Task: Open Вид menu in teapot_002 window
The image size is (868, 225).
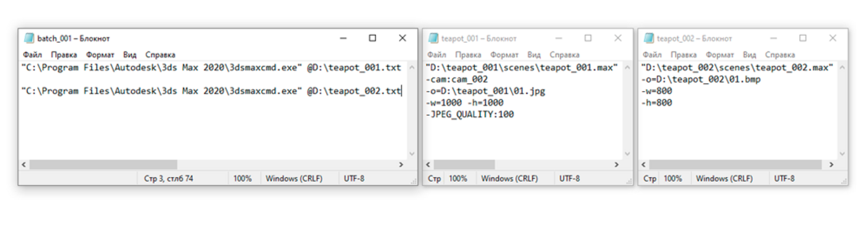Action: 749,55
